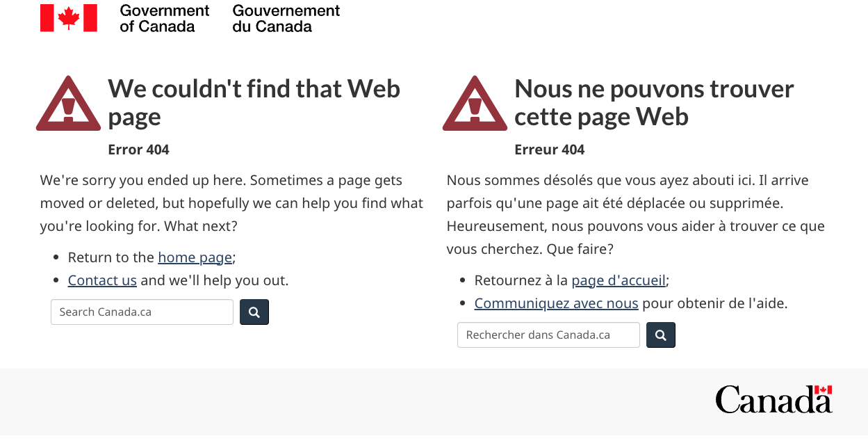The image size is (868, 441).
Task: Click the Erreur 404 heading text
Action: click(549, 149)
